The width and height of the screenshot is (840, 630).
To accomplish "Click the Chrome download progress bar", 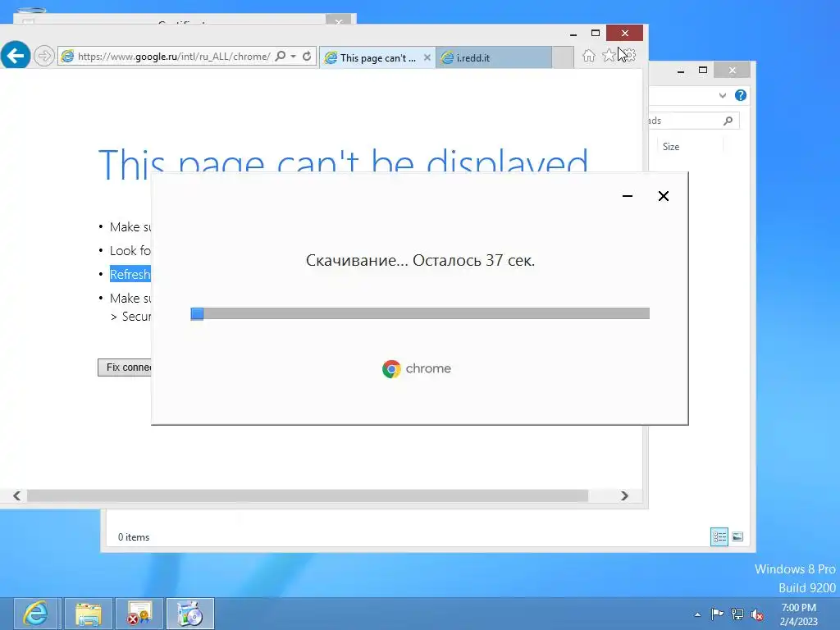I will 420,313.
